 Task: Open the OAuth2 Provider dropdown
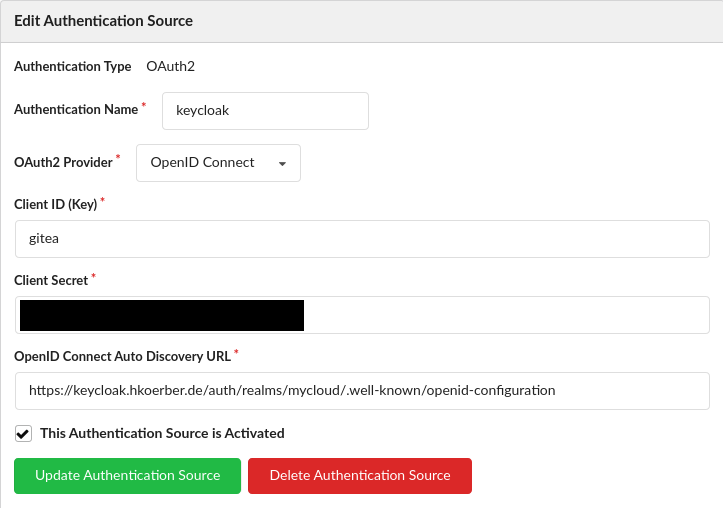[x=218, y=163]
